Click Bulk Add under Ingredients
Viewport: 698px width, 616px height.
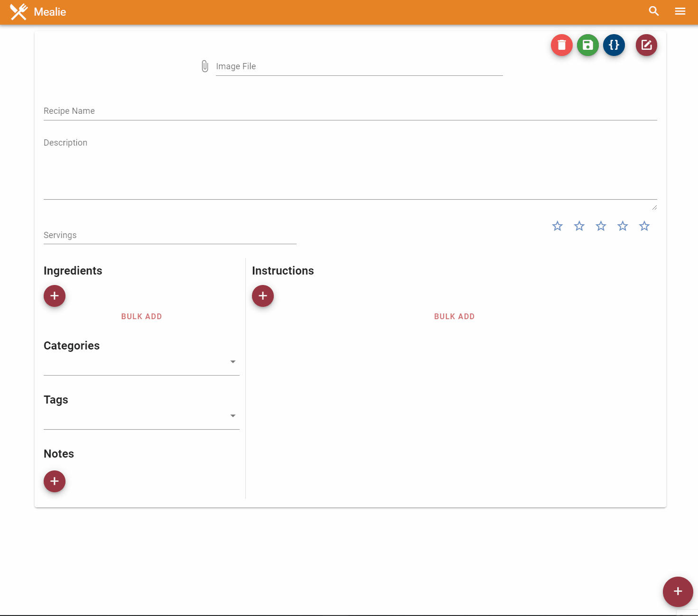pos(141,316)
